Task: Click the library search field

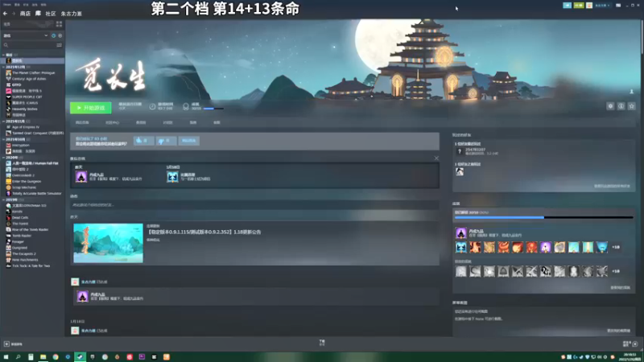Action: [x=29, y=45]
